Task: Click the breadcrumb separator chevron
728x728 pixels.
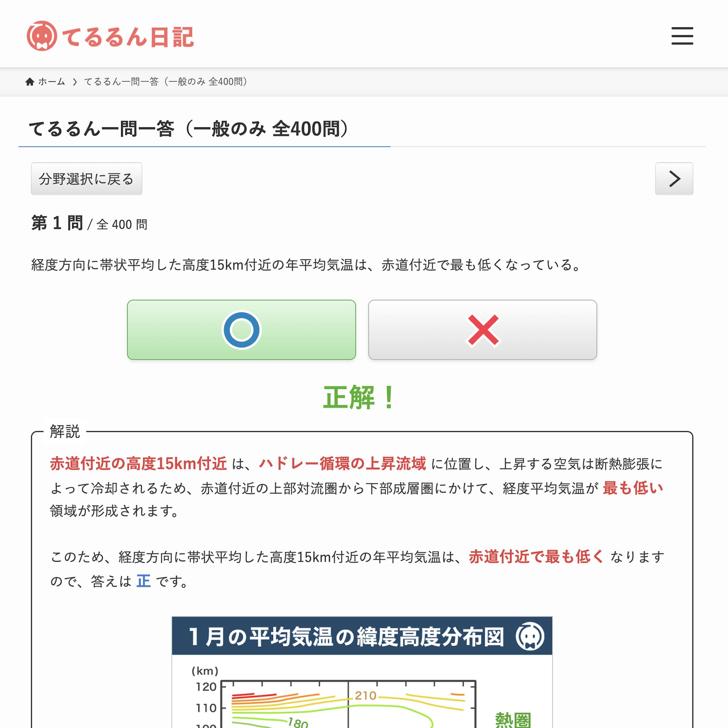Action: pyautogui.click(x=75, y=82)
